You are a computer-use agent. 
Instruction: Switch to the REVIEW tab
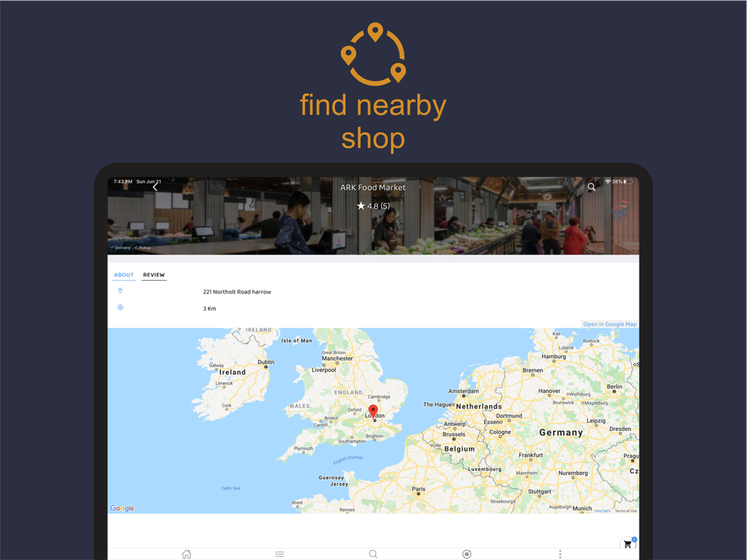pos(154,275)
